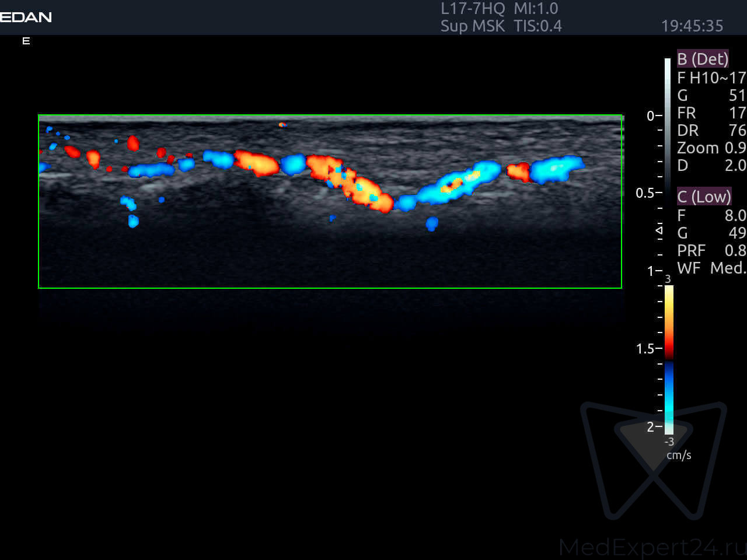The width and height of the screenshot is (747, 560).
Task: Click the DR 76 dynamic range parameter
Action: tap(711, 131)
